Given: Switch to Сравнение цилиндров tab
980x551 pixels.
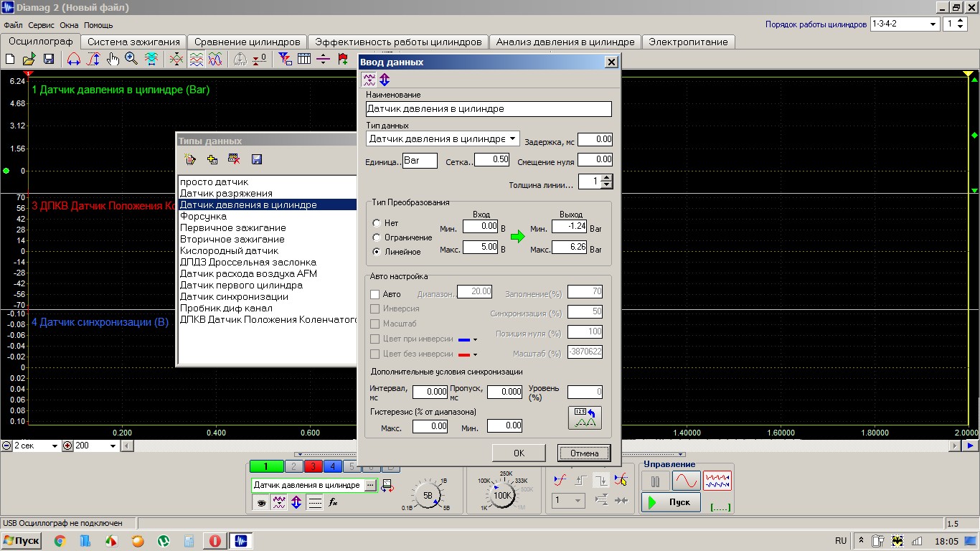Looking at the screenshot, I should point(248,42).
